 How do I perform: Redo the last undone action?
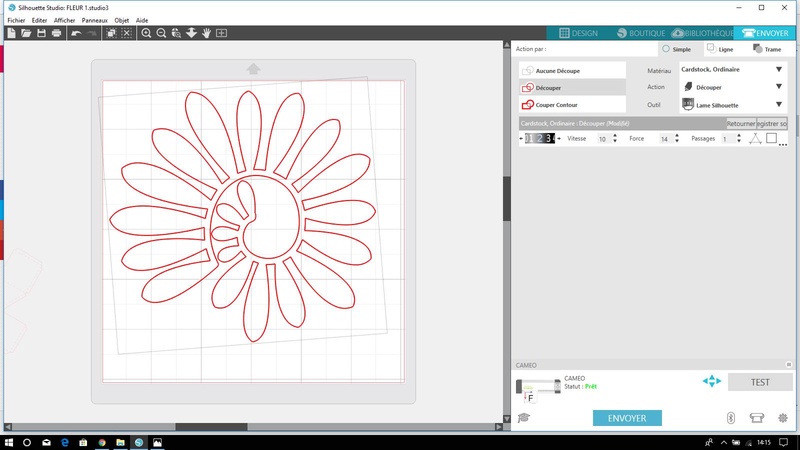pos(92,33)
